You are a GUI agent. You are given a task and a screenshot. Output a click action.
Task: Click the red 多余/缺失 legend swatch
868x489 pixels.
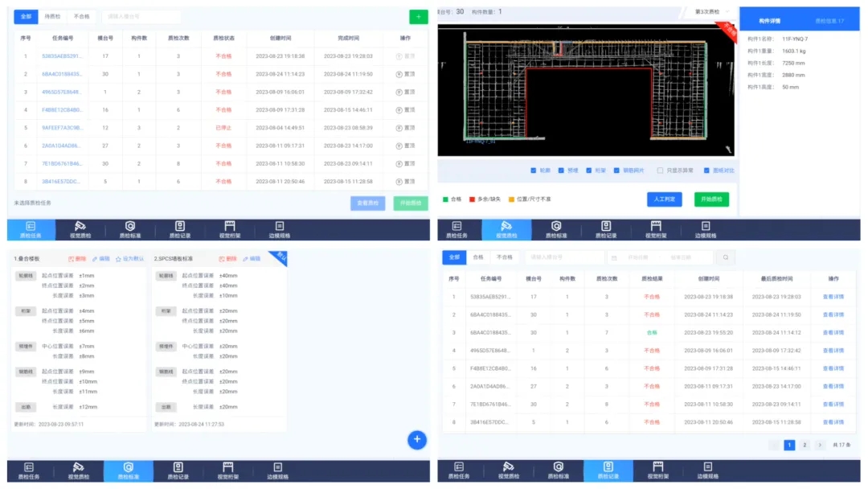[472, 199]
